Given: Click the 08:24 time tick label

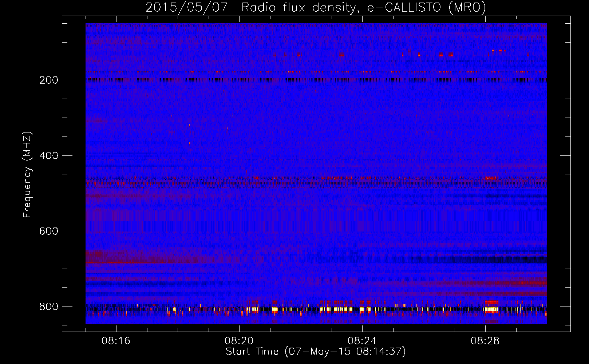Looking at the screenshot, I should pyautogui.click(x=362, y=341).
